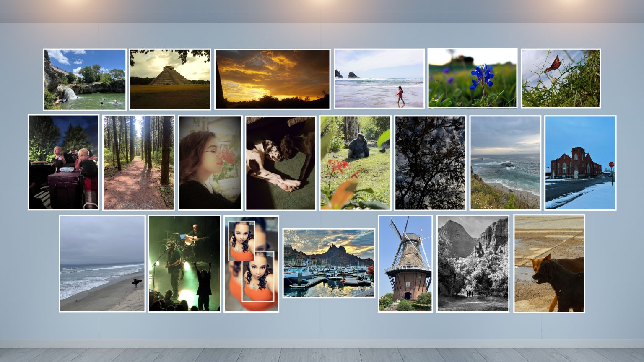Select the tree branches against sky photo
The image size is (644, 362).
point(430,162)
